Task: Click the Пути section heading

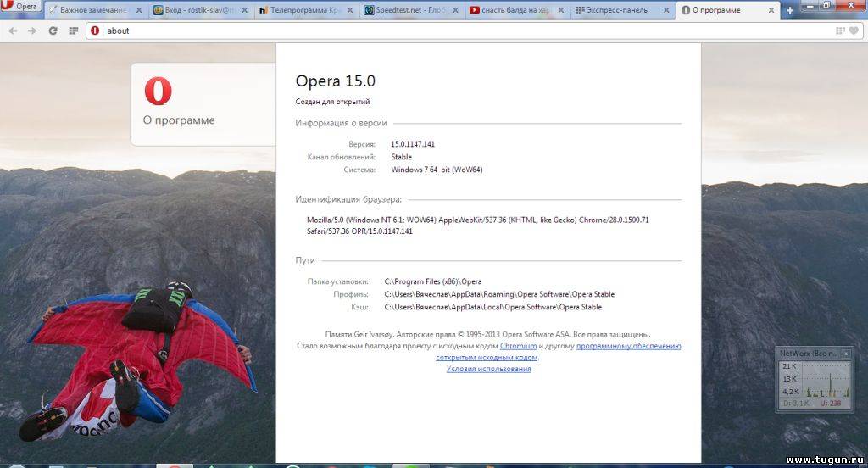Action: pyautogui.click(x=305, y=260)
